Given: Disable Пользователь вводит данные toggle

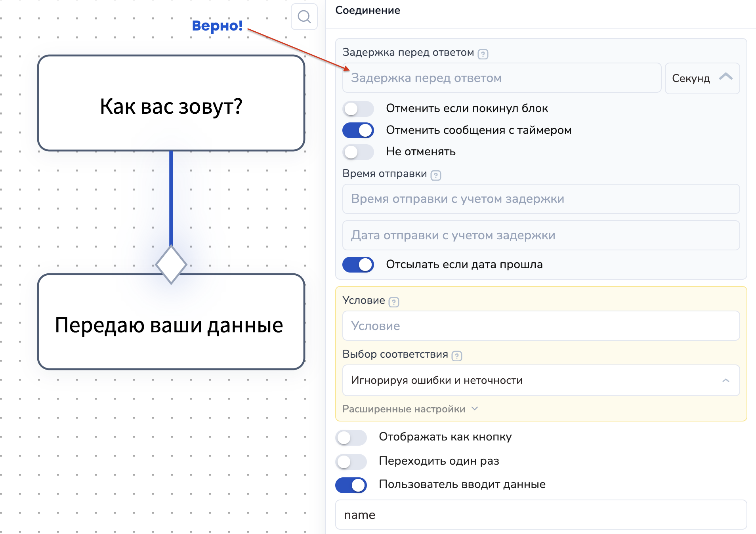Looking at the screenshot, I should tap(351, 485).
